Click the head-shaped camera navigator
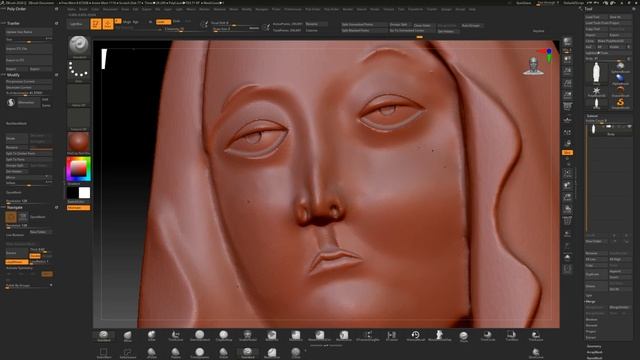This screenshot has width=640, height=360. (533, 66)
